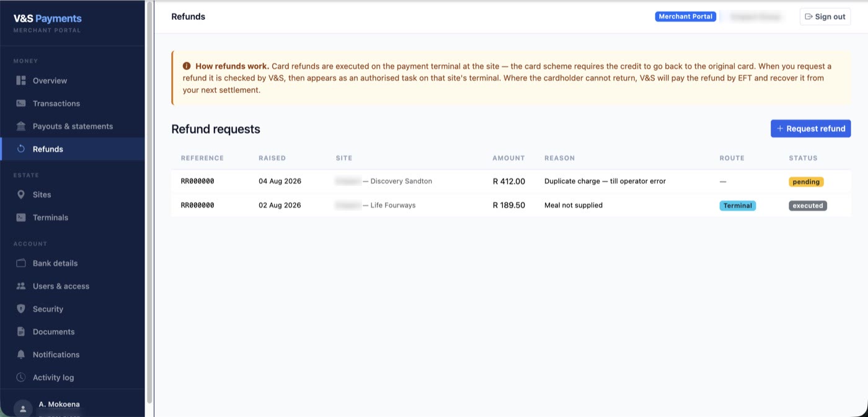Select Sites under Estate section
868x417 pixels.
(x=73, y=195)
